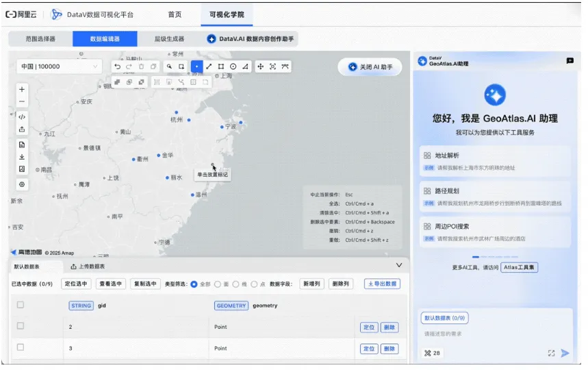Open the Atlas工具集 link
This screenshot has width=588, height=370.
coord(519,267)
